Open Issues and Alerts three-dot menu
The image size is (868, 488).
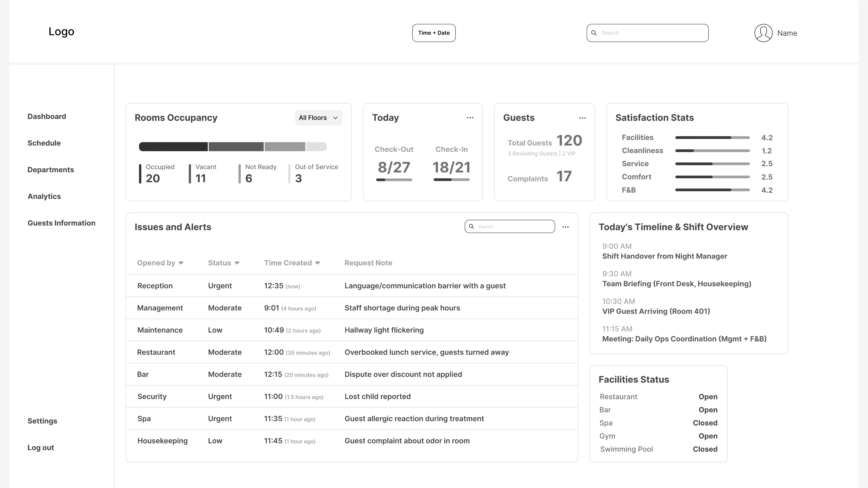(x=565, y=227)
